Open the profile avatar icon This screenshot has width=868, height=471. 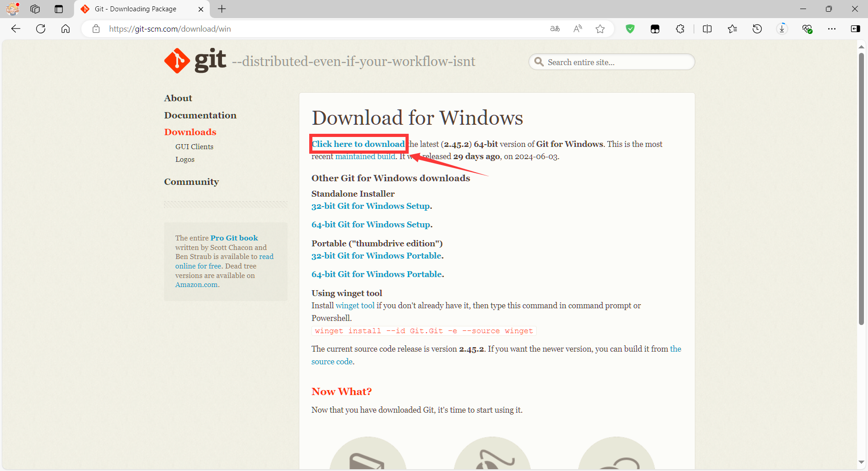click(13, 9)
